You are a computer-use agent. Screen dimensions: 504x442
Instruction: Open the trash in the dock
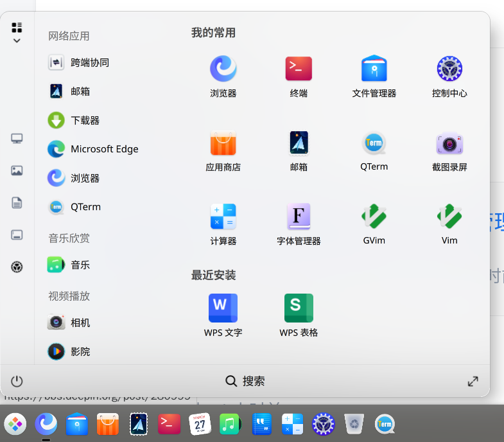coord(354,424)
